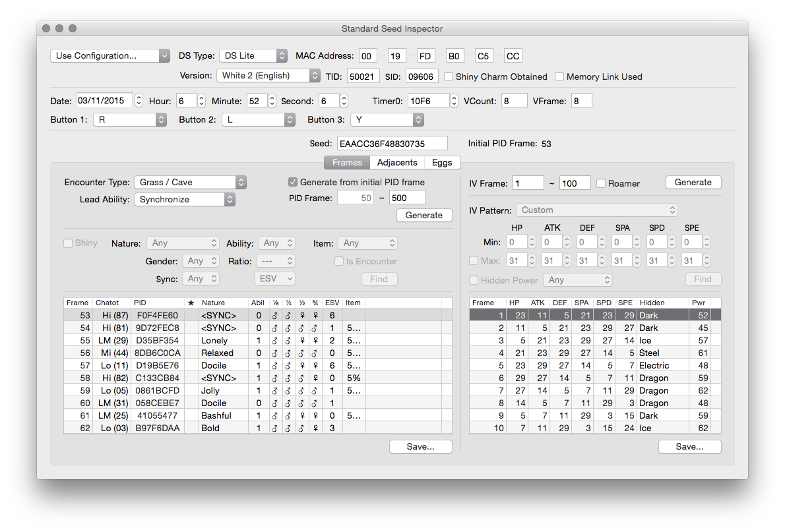Viewport: 785px width, 532px height.
Task: Click the Minute stepper control
Action: tap(272, 101)
